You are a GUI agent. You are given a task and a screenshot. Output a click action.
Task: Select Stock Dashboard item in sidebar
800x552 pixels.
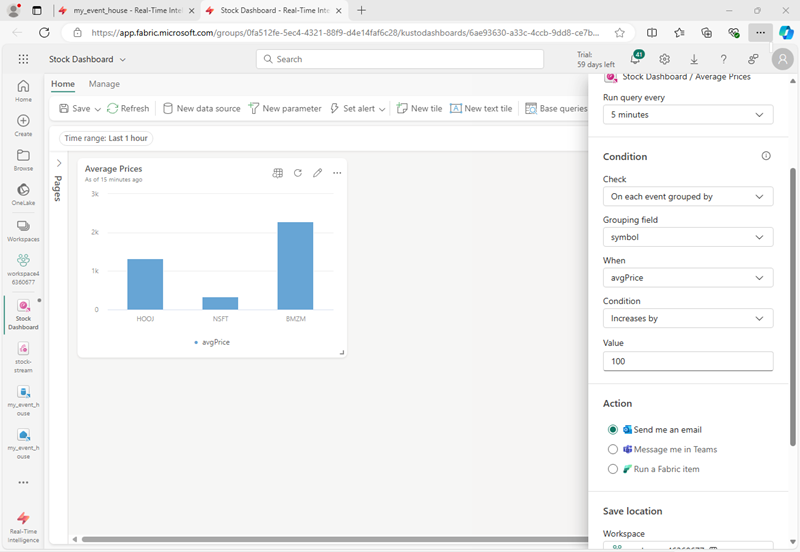[x=23, y=314]
